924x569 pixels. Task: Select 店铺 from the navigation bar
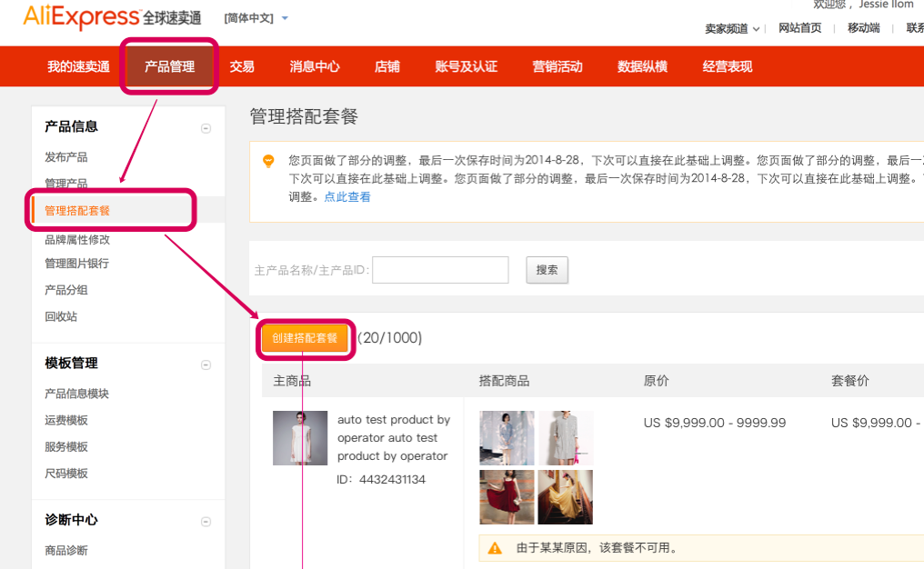pyautogui.click(x=387, y=65)
